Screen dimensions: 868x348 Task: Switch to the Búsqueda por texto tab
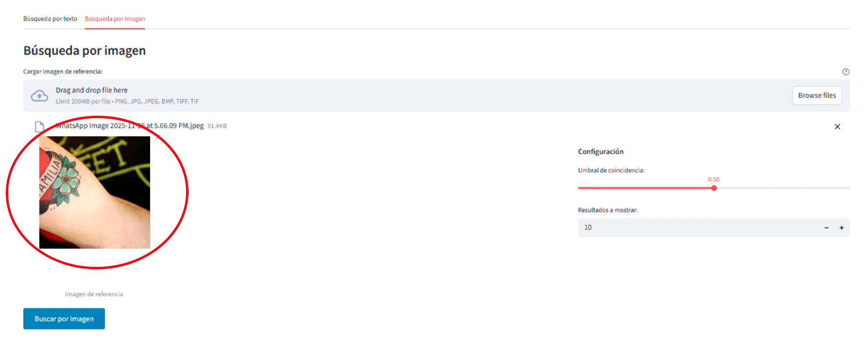[50, 19]
